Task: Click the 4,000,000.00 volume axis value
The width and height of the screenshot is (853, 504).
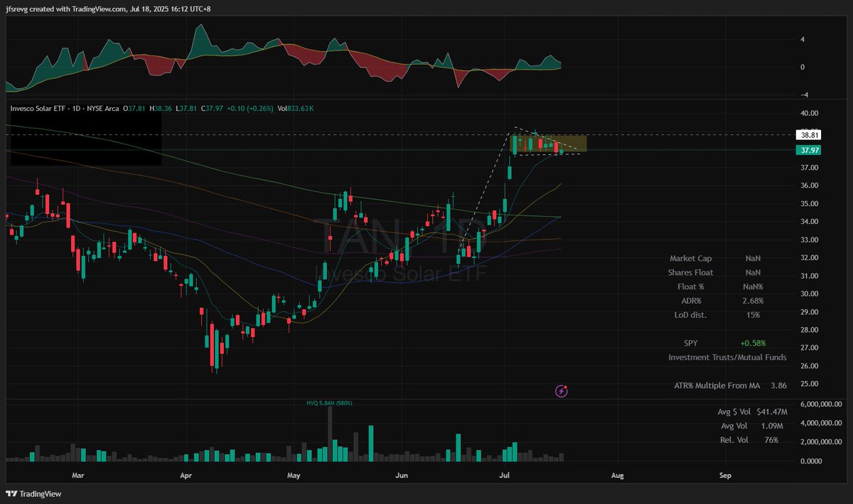Action: [x=822, y=423]
